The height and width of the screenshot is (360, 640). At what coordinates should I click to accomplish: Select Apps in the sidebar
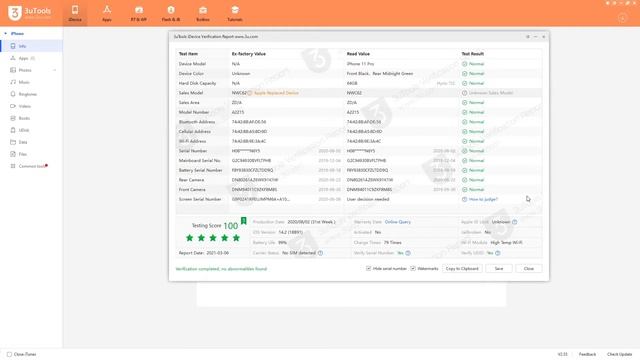click(x=31, y=58)
